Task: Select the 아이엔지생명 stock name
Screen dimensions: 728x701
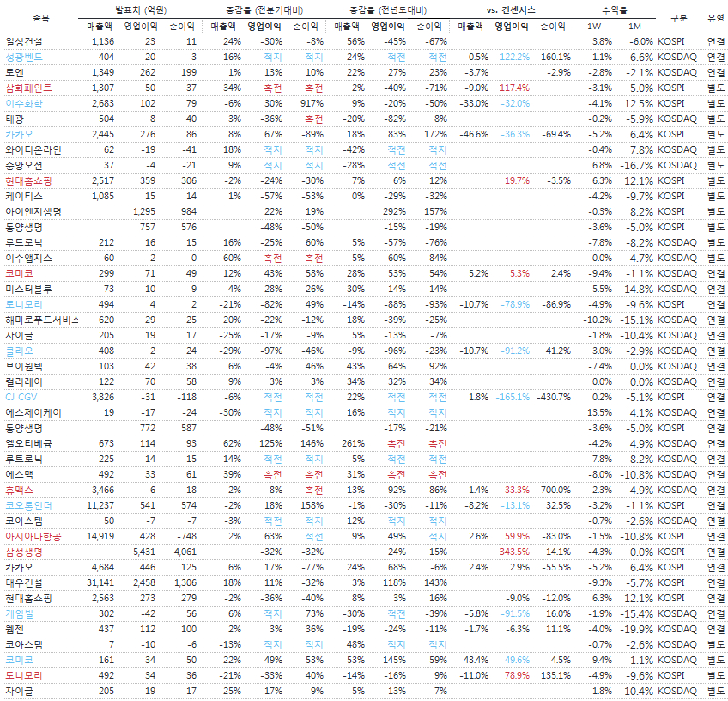Action: coord(33,212)
